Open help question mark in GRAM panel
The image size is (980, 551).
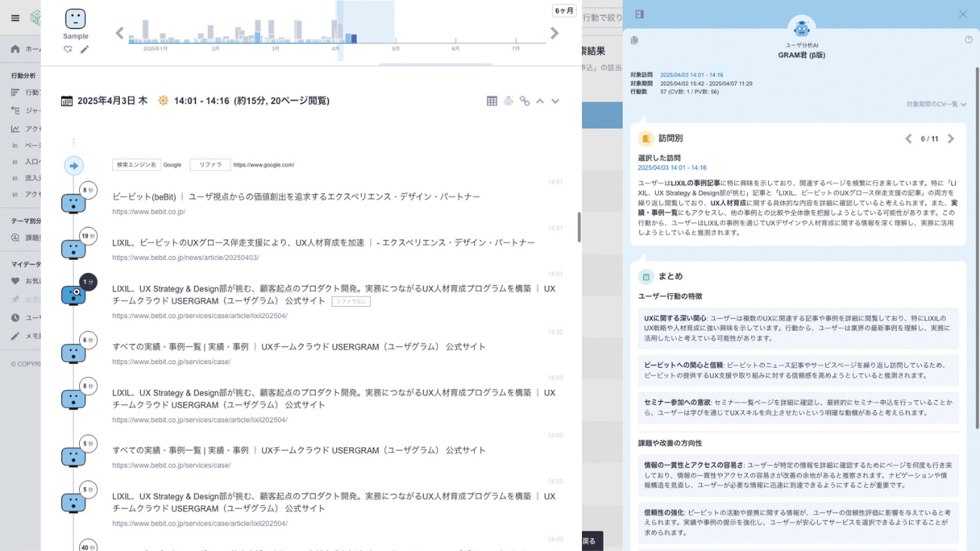[969, 40]
